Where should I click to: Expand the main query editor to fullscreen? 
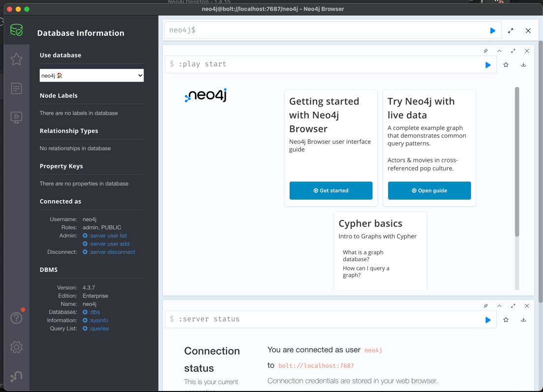point(511,30)
